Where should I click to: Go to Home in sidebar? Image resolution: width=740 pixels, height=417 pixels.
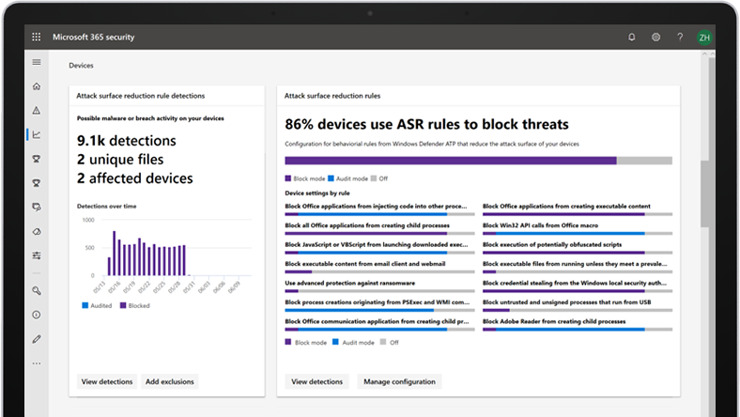[x=36, y=86]
